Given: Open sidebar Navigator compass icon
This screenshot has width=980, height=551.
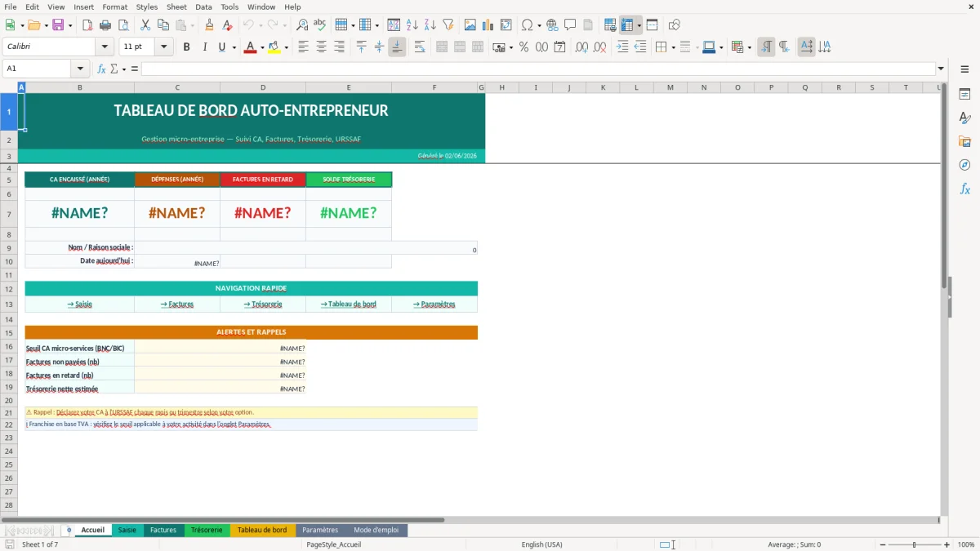Looking at the screenshot, I should [x=964, y=165].
